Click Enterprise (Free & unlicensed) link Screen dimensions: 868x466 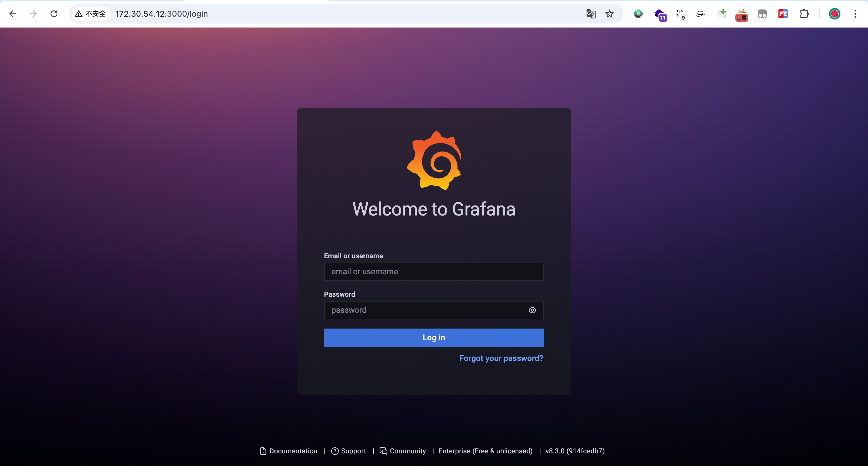click(x=485, y=451)
